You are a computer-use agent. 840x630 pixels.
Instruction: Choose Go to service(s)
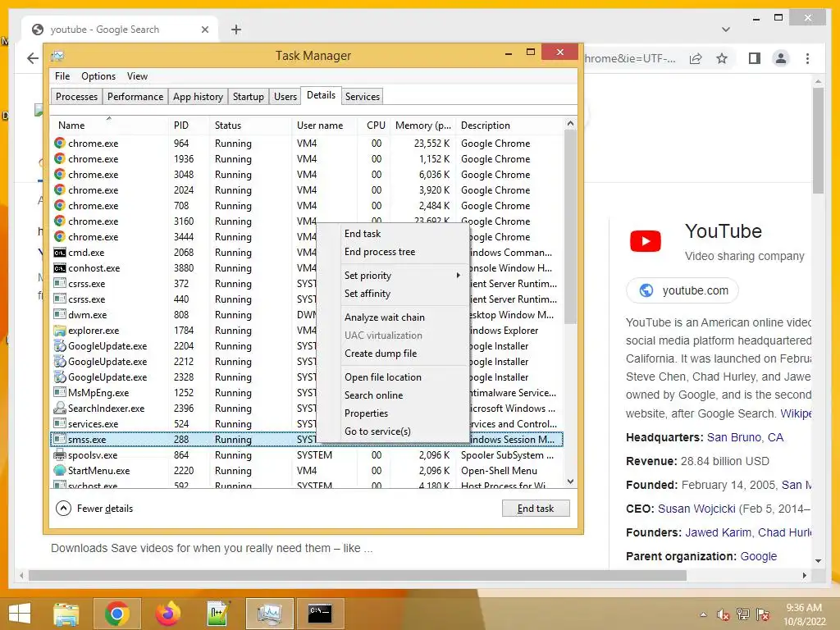[x=377, y=431]
